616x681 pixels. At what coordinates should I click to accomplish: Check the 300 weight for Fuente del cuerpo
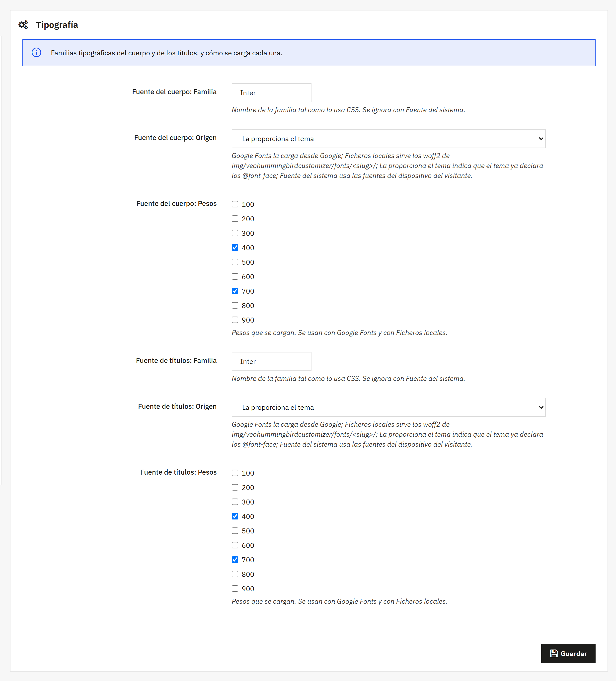[x=235, y=233]
